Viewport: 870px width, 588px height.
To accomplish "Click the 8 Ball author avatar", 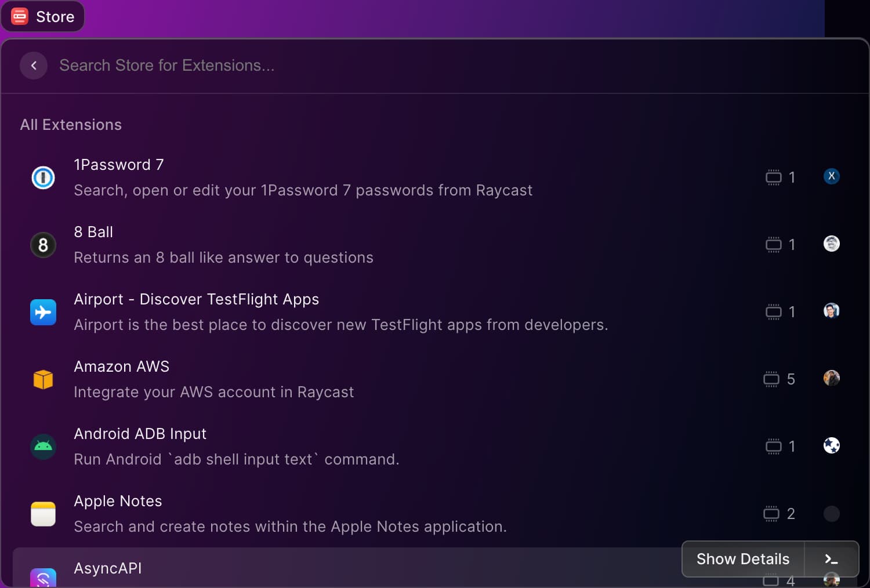I will point(831,244).
